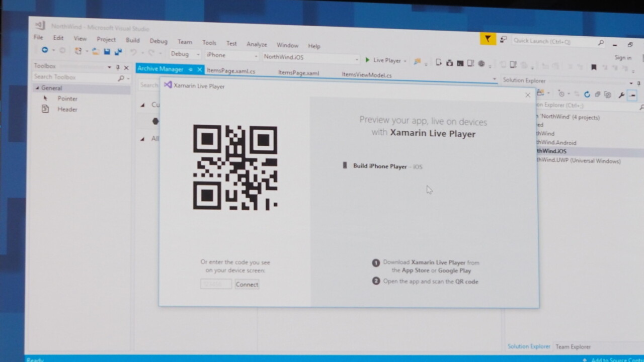Click the Save All toolbar icon
The image size is (644, 362).
click(x=118, y=52)
